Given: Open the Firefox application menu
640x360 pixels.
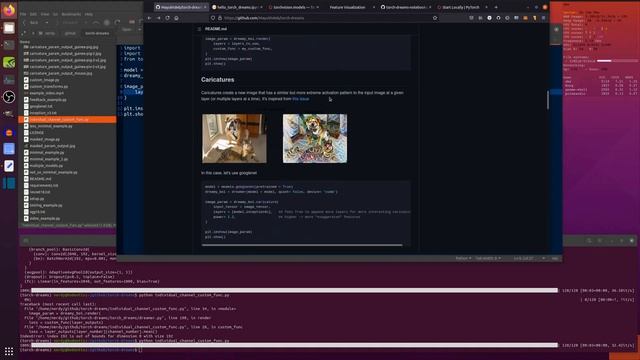Looking at the screenshot, I should 543,18.
